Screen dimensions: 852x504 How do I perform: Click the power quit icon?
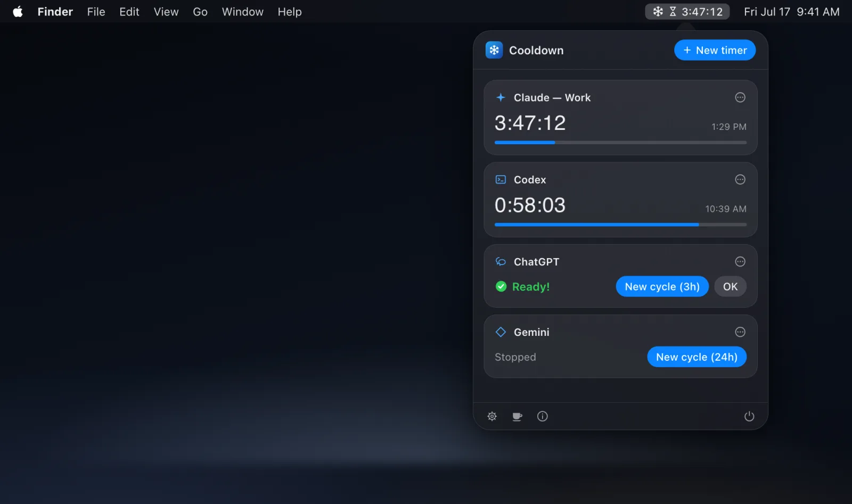pyautogui.click(x=749, y=416)
